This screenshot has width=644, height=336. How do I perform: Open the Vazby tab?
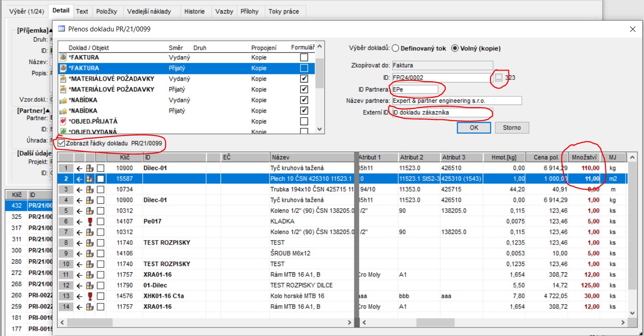[224, 11]
